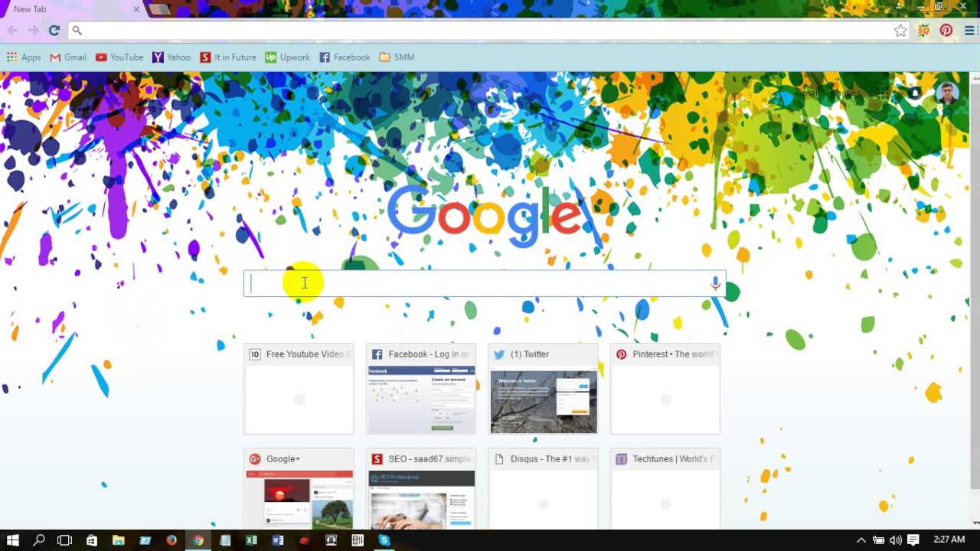The width and height of the screenshot is (980, 551).
Task: Expand the SMM bookmarks folder
Action: 397,57
